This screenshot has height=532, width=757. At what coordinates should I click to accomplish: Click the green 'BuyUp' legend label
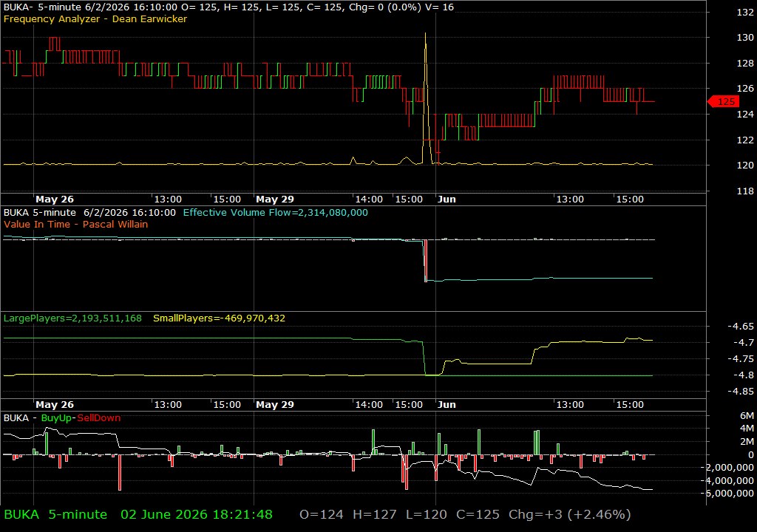pos(56,417)
